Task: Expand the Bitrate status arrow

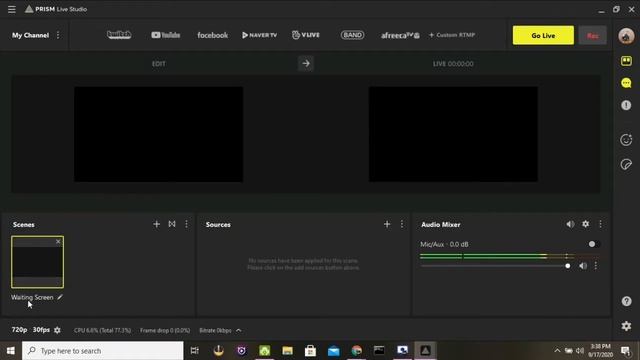Action: coord(239,330)
